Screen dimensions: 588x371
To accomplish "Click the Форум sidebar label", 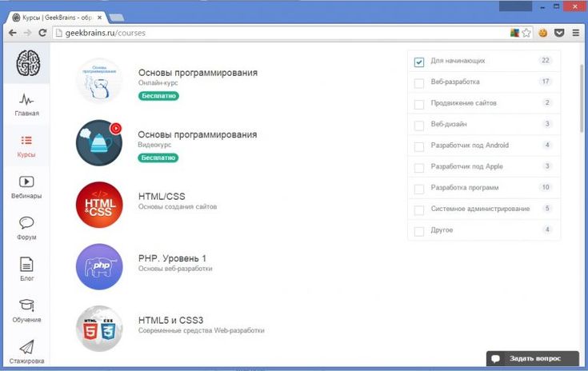I will point(26,237).
